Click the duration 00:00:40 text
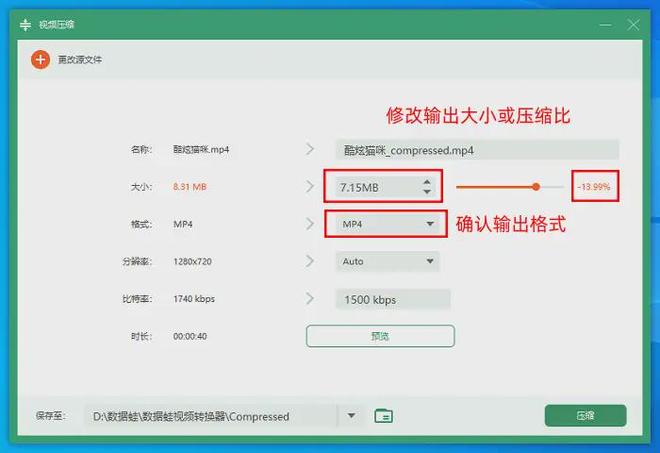 pyautogui.click(x=190, y=336)
